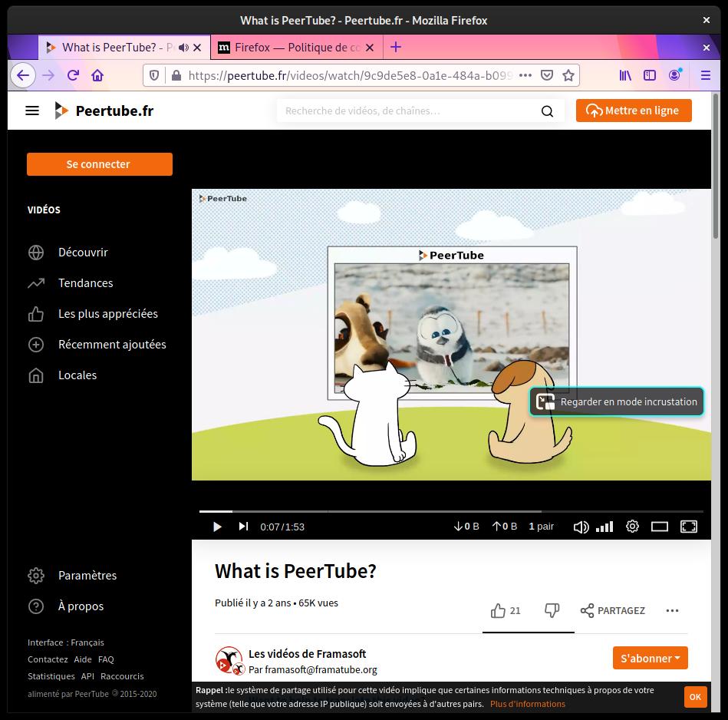Screen dimensions: 728x720
Task: Adjust the player volume bars
Action: 604,527
